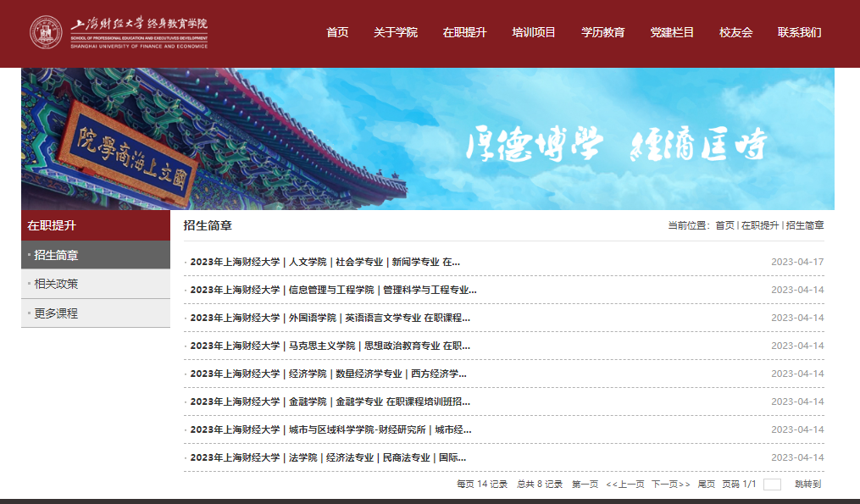Click the 总共 8 记录 text
Image resolution: width=860 pixels, height=504 pixels.
(540, 485)
